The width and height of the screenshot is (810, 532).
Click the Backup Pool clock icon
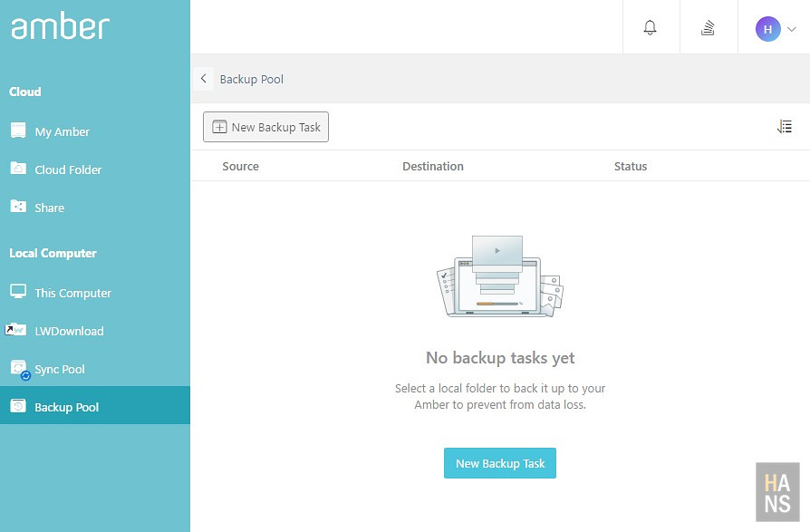[18, 406]
